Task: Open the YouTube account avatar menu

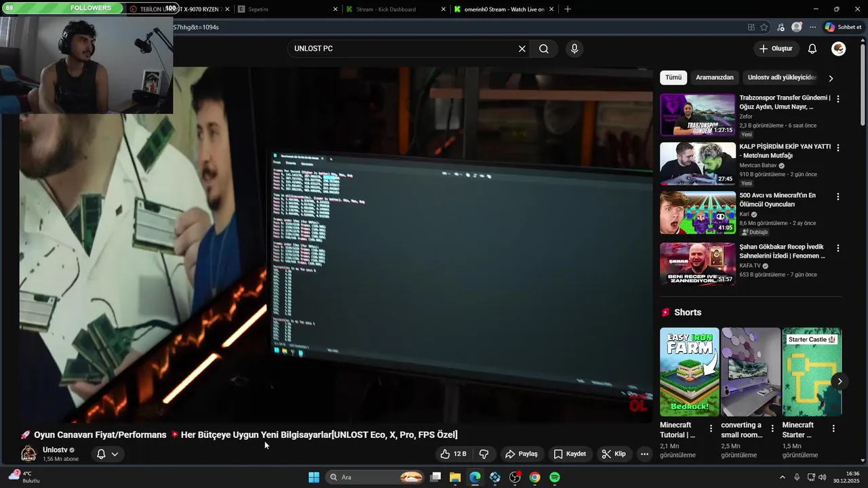Action: [839, 49]
